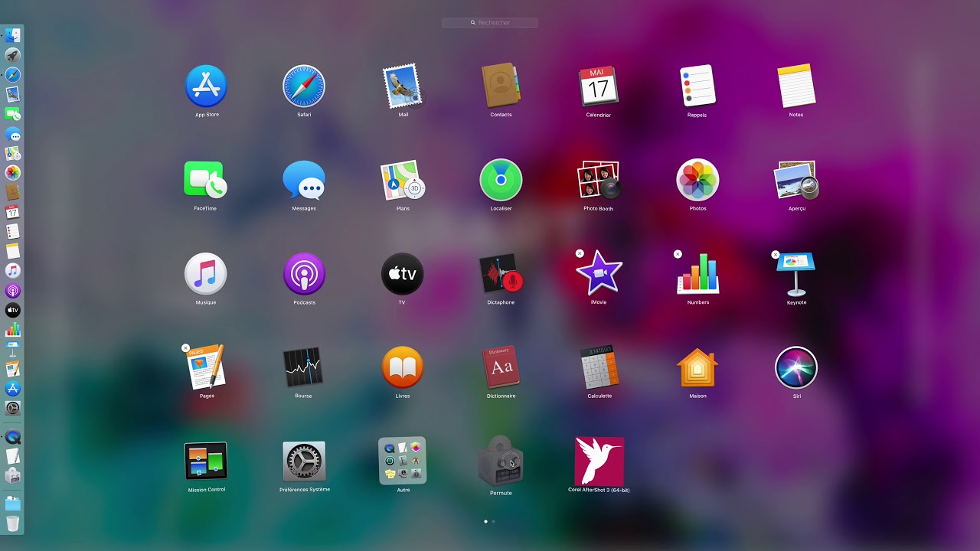Activate Siri from the Launchpad grid
The image size is (980, 551).
click(x=796, y=367)
